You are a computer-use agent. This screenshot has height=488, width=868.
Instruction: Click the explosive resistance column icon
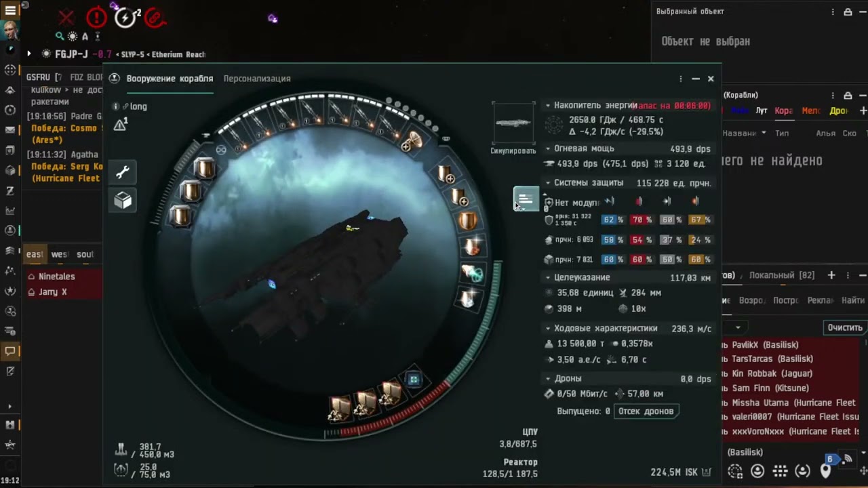(x=695, y=201)
